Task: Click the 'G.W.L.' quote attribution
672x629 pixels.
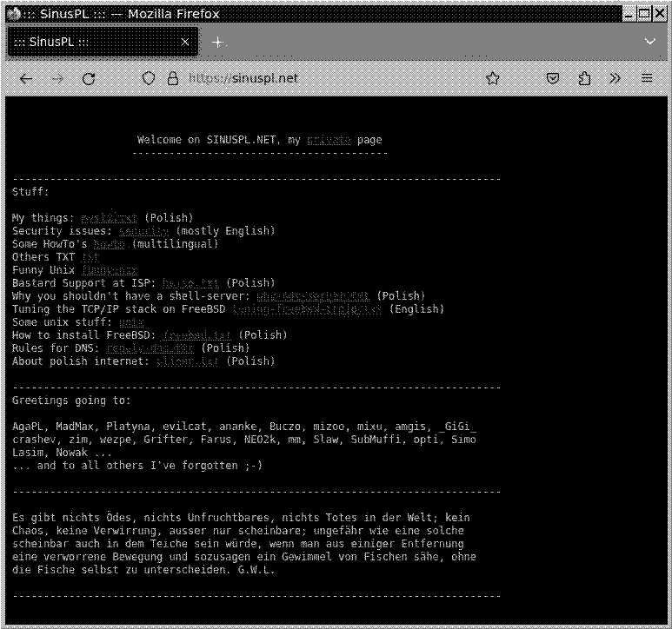Action: pos(256,570)
